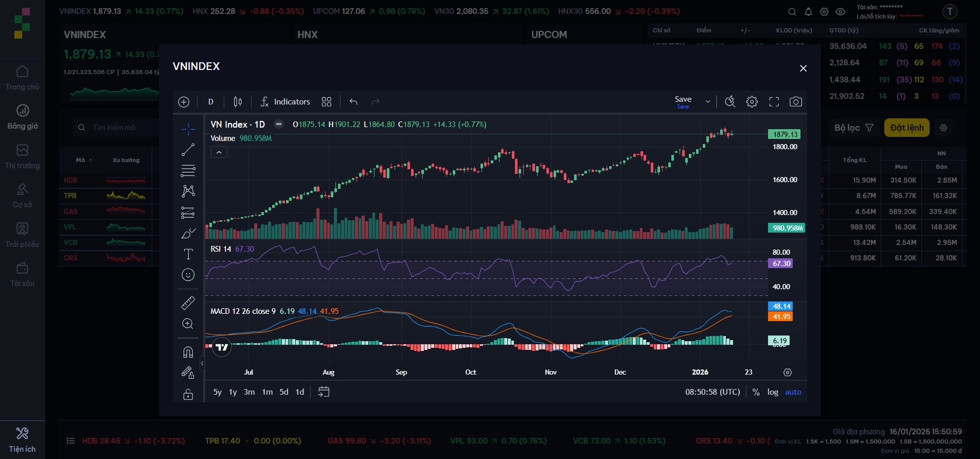This screenshot has width=980, height=459.
Task: Toggle magnet mode for drawings
Action: (x=188, y=352)
